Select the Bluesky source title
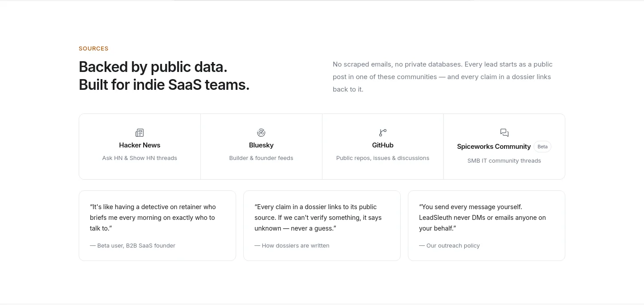Viewport: 644px width, 307px height. pyautogui.click(x=261, y=145)
